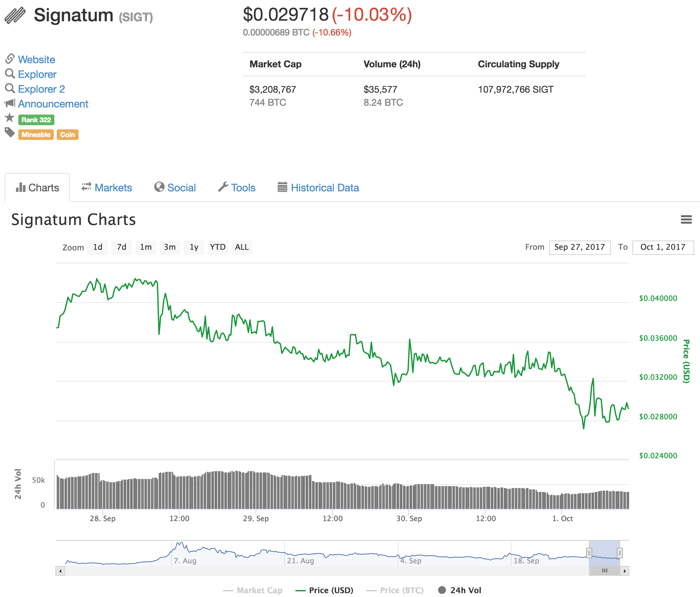The image size is (700, 597).
Task: Click the From date field Sep 27, 2017
Action: [x=580, y=247]
